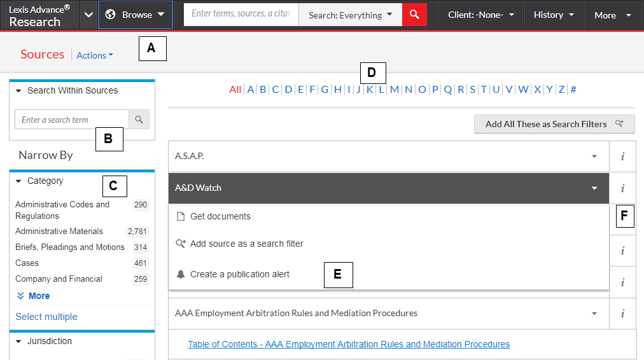Filter sources by letter T
The height and width of the screenshot is (360, 644).
[x=484, y=90]
